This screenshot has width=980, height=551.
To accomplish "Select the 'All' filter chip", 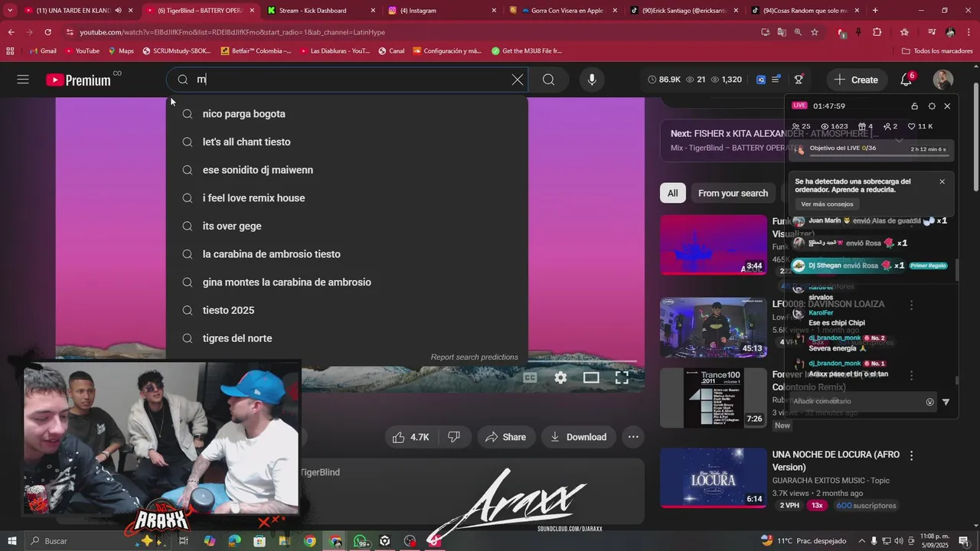I will point(672,193).
